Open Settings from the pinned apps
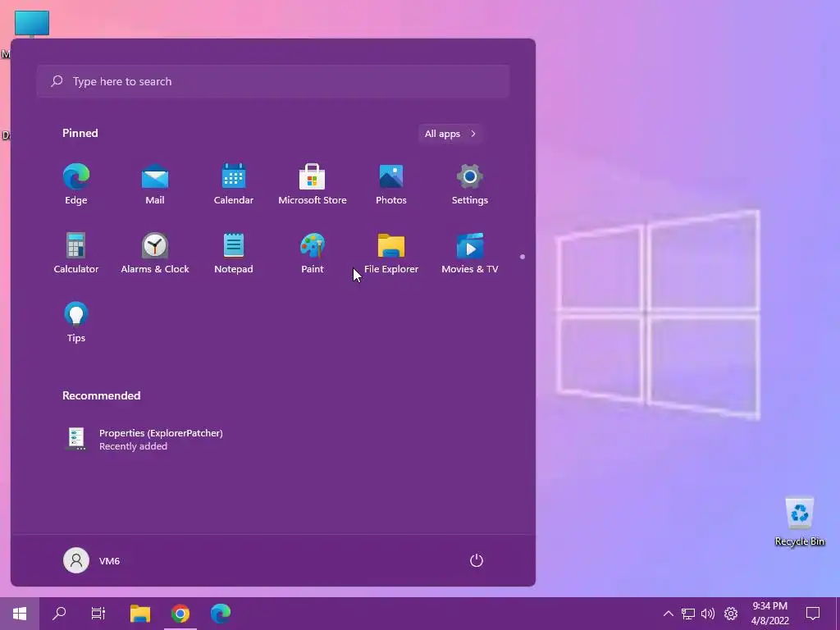The height and width of the screenshot is (630, 840). coord(470,185)
